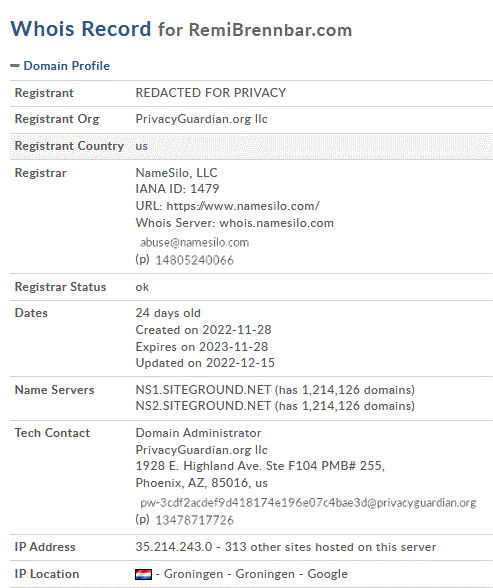Open '313 other sites hosted on this server'
This screenshot has width=493, height=588.
point(330,547)
